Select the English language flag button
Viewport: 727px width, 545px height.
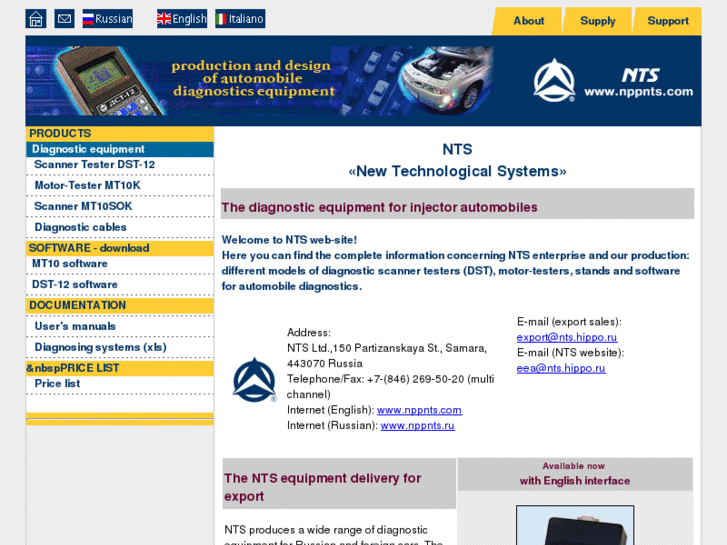click(x=182, y=19)
